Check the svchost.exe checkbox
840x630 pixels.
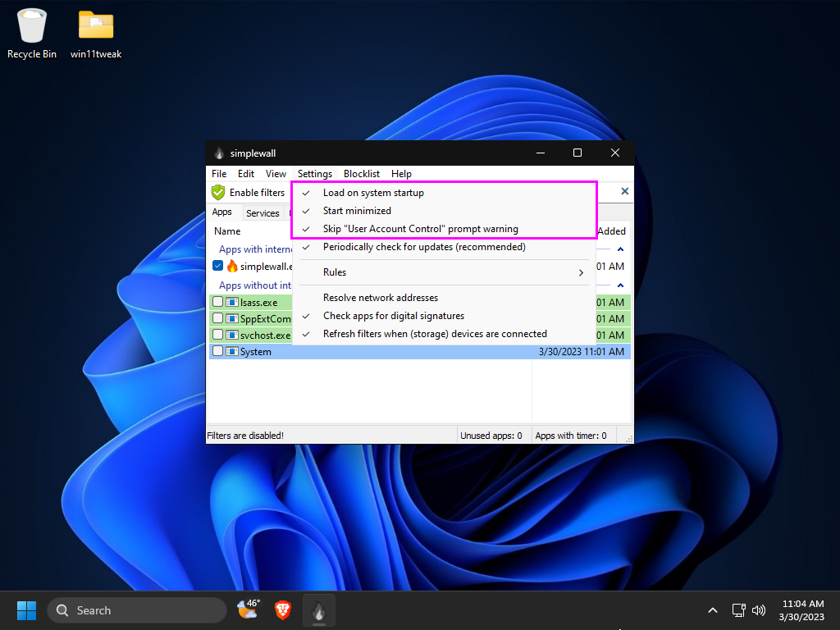[x=217, y=335]
